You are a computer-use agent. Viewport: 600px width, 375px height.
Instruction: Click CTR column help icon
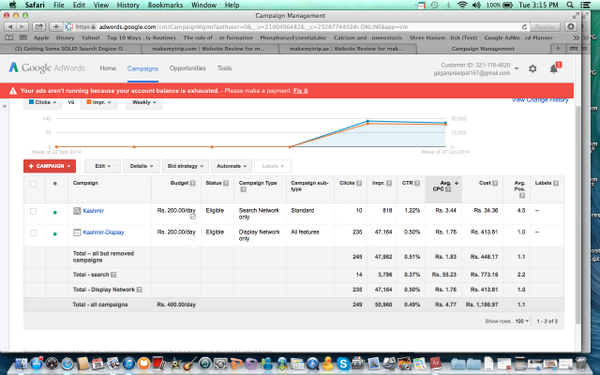[417, 183]
